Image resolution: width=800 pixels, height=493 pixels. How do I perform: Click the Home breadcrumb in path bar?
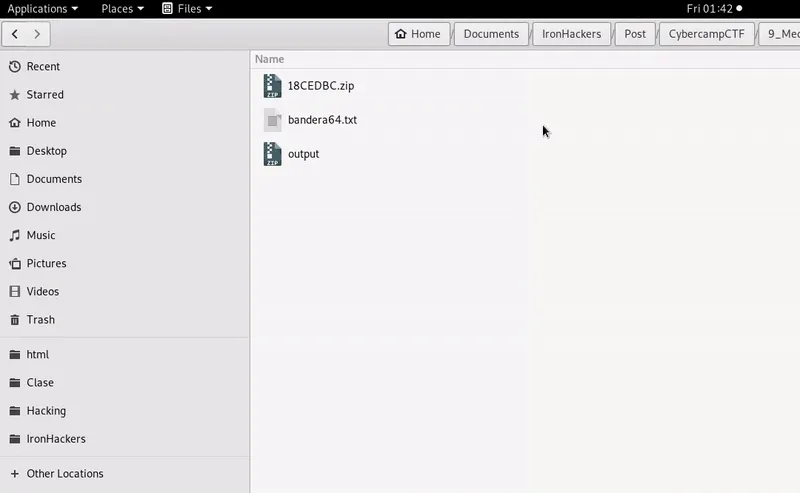(x=418, y=34)
